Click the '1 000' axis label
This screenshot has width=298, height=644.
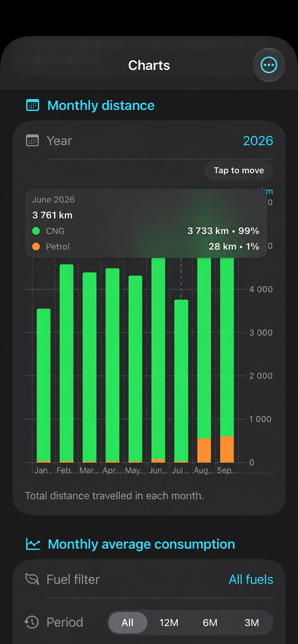tap(260, 419)
